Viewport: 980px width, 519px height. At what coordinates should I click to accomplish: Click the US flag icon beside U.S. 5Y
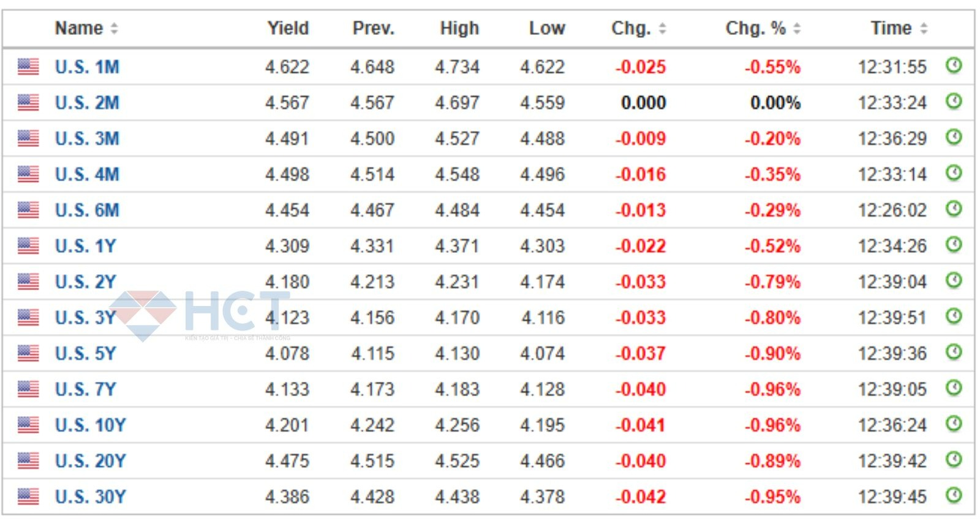tap(28, 353)
